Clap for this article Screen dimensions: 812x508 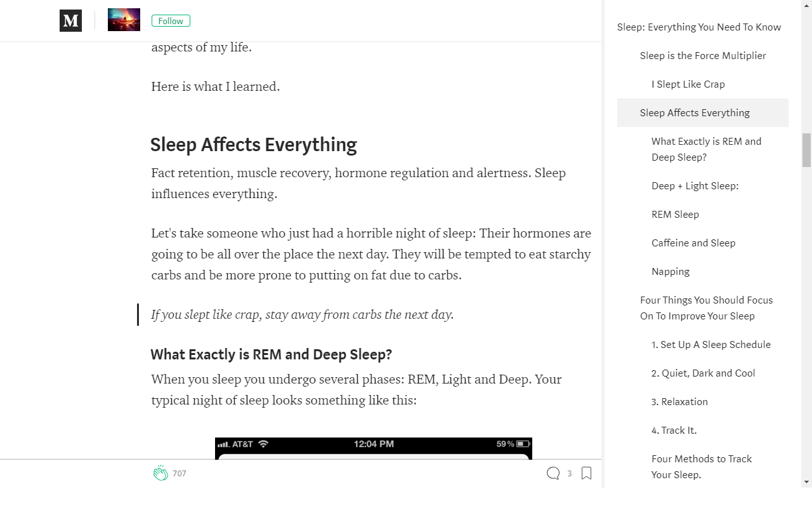(x=160, y=473)
